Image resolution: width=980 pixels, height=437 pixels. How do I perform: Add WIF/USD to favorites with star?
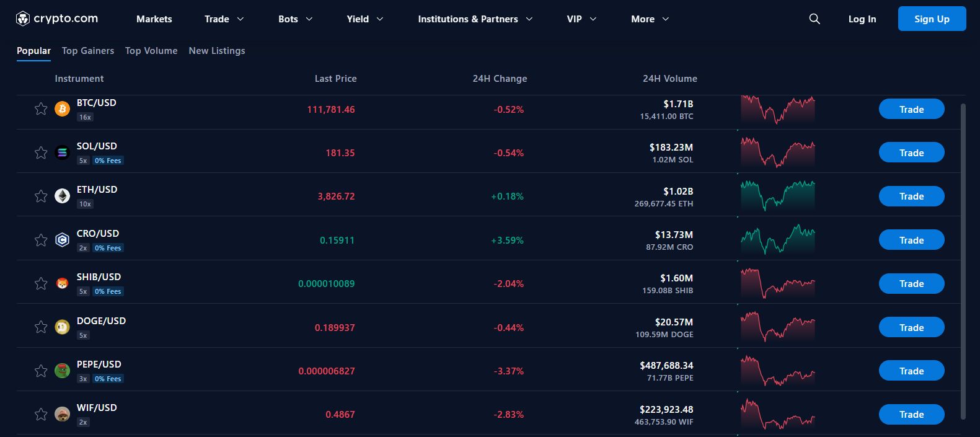coord(41,414)
